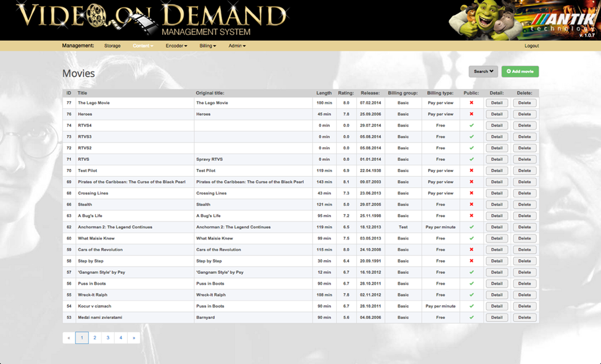Click the Antik technology logo
The height and width of the screenshot is (364, 601).
[x=563, y=22]
